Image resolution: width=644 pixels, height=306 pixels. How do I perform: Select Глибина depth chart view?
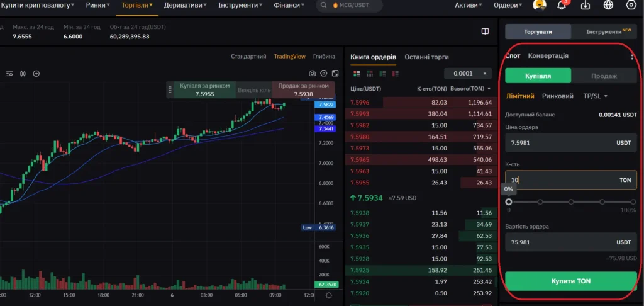coord(324,56)
